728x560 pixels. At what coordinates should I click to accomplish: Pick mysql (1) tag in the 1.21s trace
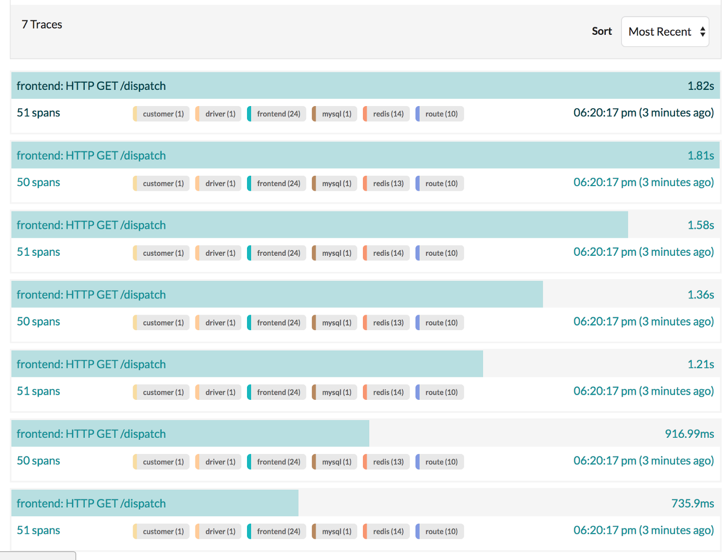coord(334,393)
